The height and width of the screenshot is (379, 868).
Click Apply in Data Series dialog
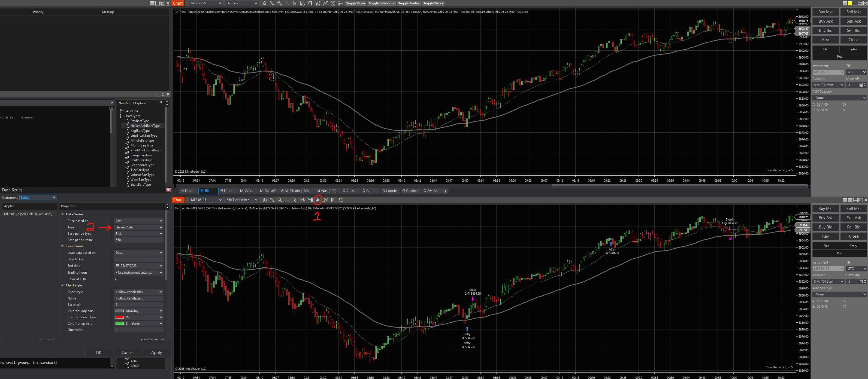156,353
